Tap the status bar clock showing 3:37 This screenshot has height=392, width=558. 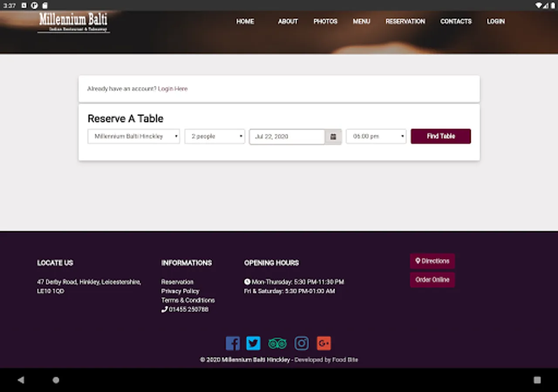(x=10, y=6)
